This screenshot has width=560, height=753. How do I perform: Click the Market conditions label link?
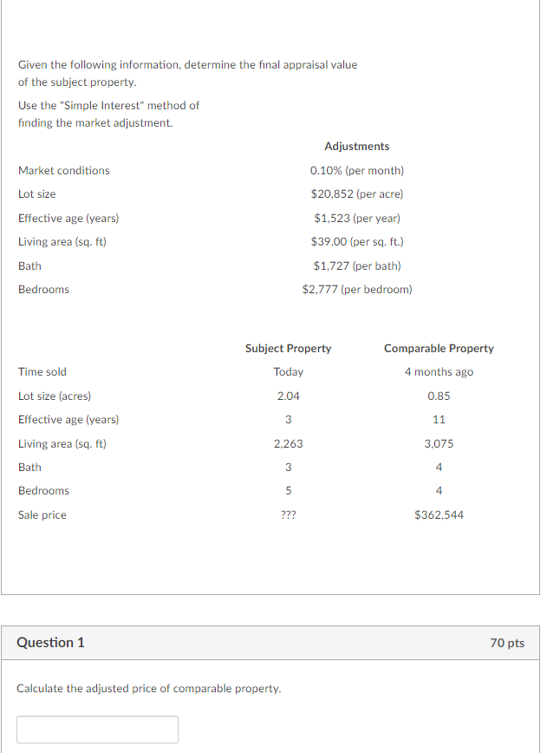[63, 170]
